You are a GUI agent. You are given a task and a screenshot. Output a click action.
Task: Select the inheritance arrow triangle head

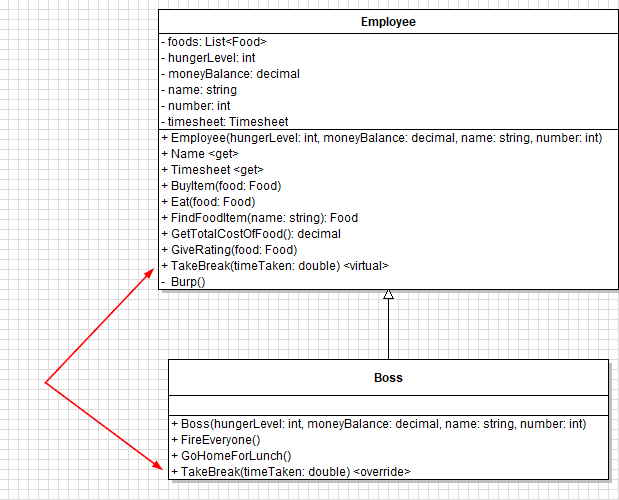coord(388,295)
